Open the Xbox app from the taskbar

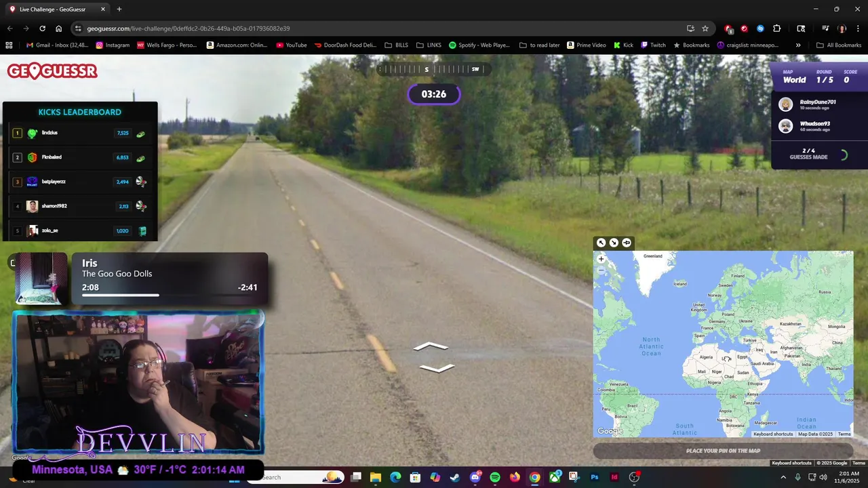[x=555, y=477]
